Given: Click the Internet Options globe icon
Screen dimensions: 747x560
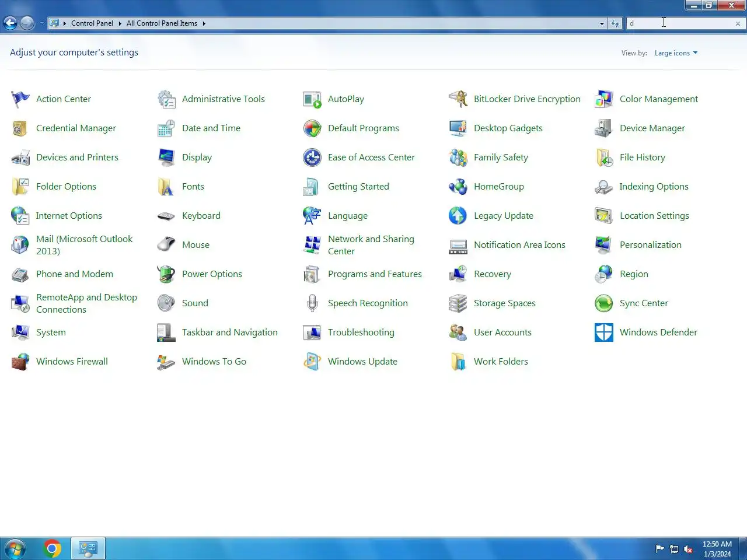Looking at the screenshot, I should pos(20,216).
